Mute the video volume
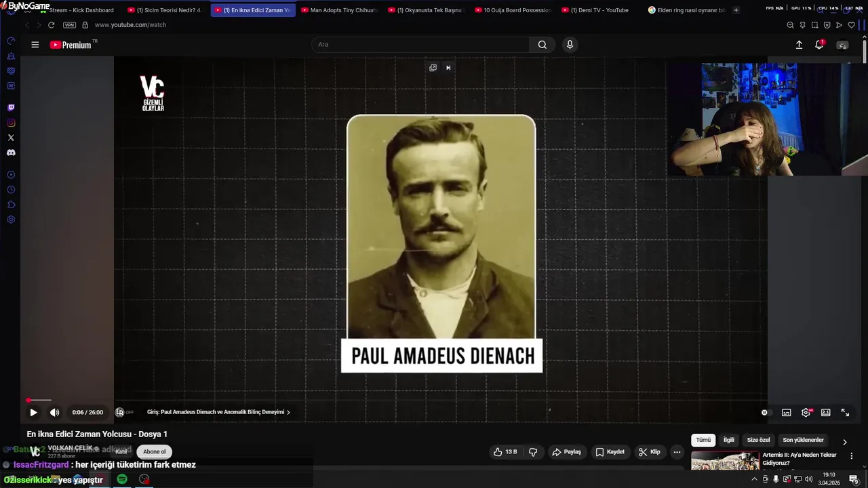Viewport: 868px width, 488px height. pyautogui.click(x=55, y=412)
